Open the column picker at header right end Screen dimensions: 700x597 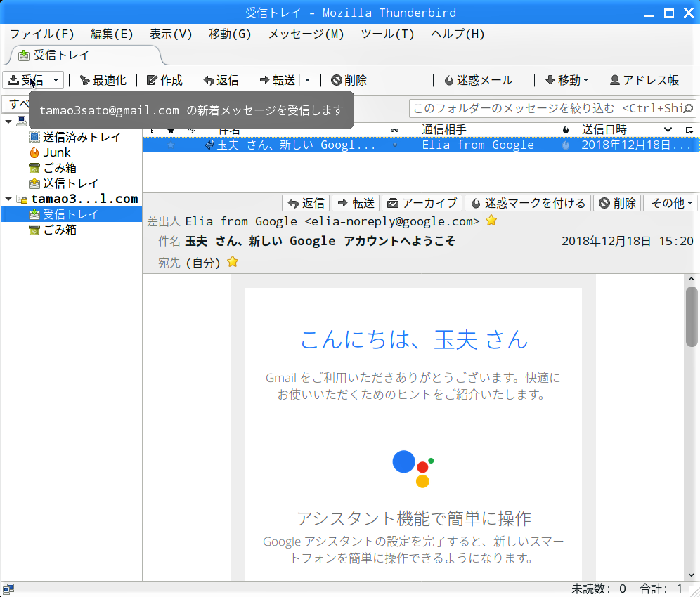(x=689, y=130)
